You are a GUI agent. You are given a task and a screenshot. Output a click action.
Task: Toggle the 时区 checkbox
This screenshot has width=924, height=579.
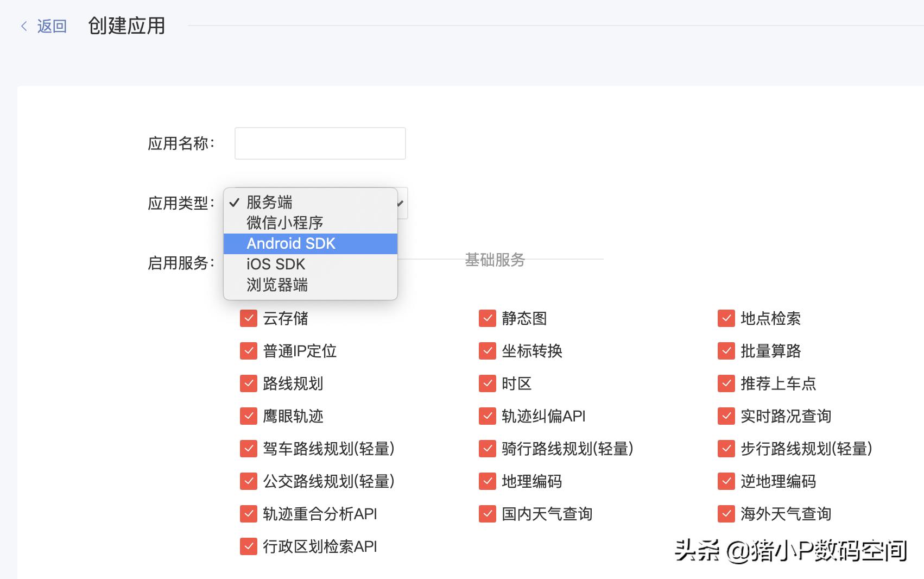click(488, 383)
